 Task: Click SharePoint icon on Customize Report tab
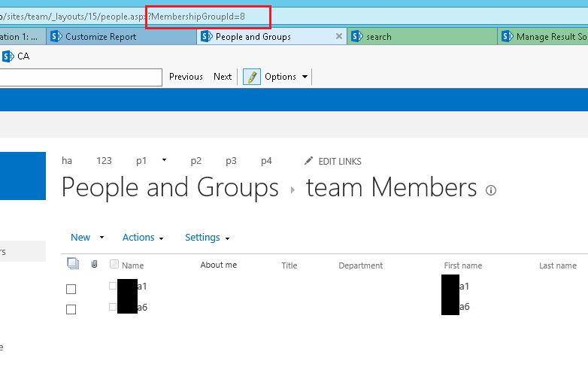(56, 36)
